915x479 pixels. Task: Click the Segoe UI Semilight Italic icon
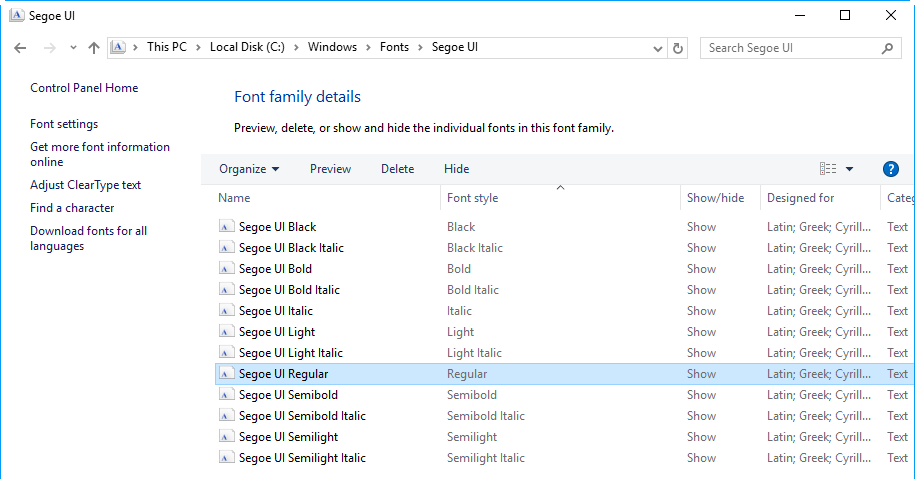[227, 458]
